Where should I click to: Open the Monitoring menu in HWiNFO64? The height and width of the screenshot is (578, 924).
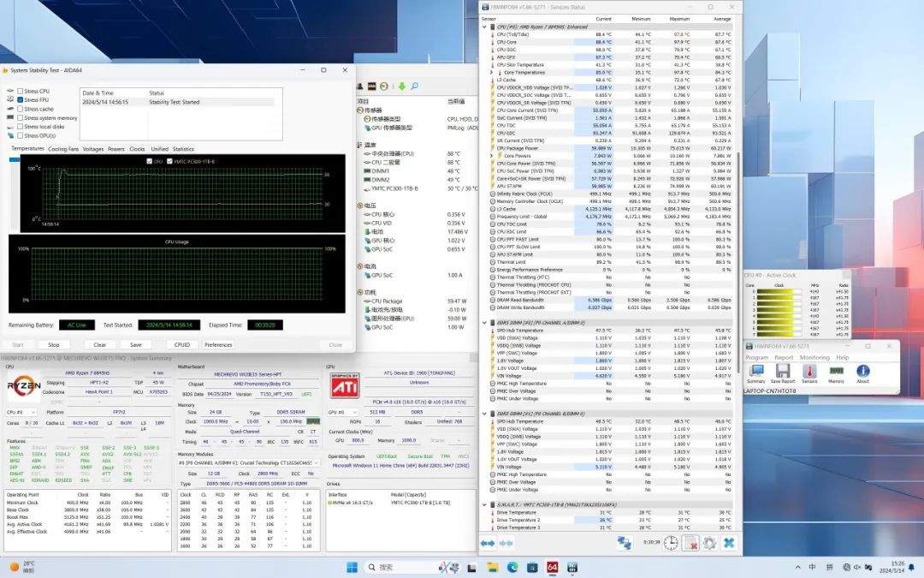click(x=814, y=357)
